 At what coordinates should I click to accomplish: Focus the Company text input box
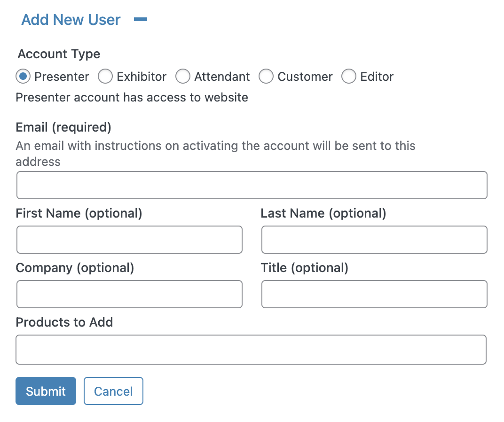(x=129, y=294)
